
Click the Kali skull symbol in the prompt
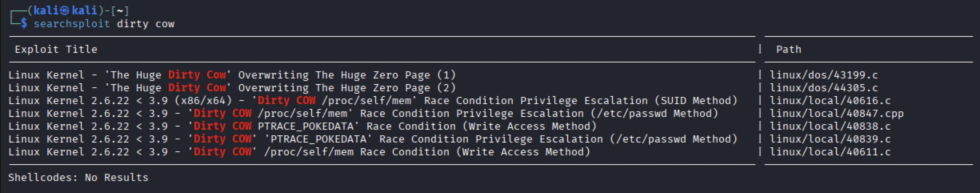tap(65, 11)
